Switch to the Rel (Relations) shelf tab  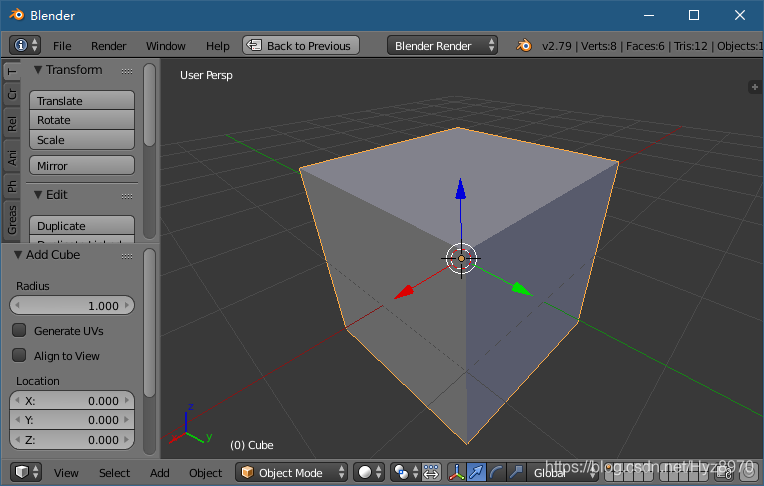tap(11, 123)
